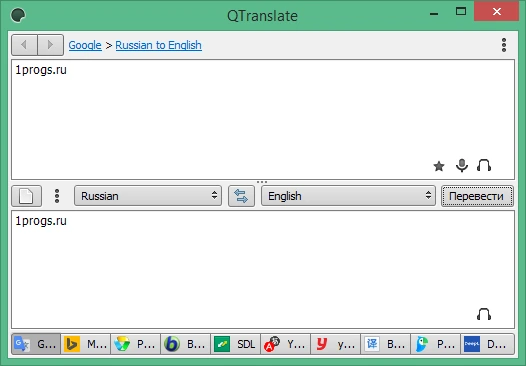Go back with the left arrow button

click(x=24, y=45)
